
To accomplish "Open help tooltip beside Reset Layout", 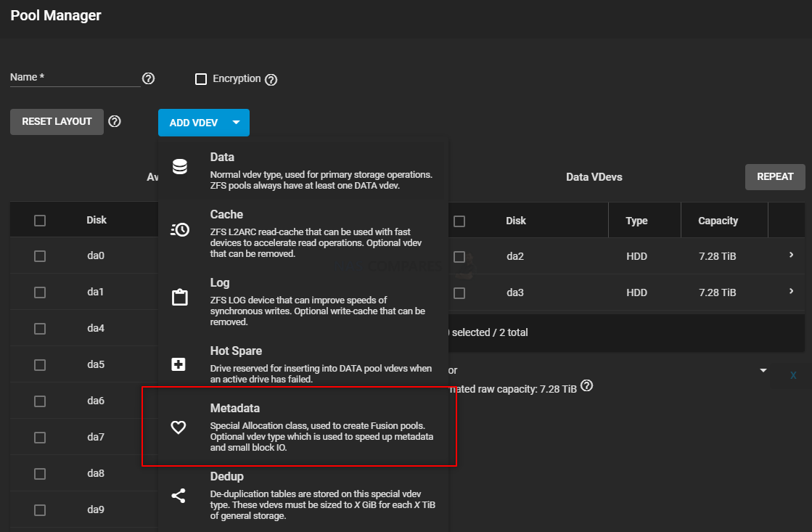I will coord(115,121).
